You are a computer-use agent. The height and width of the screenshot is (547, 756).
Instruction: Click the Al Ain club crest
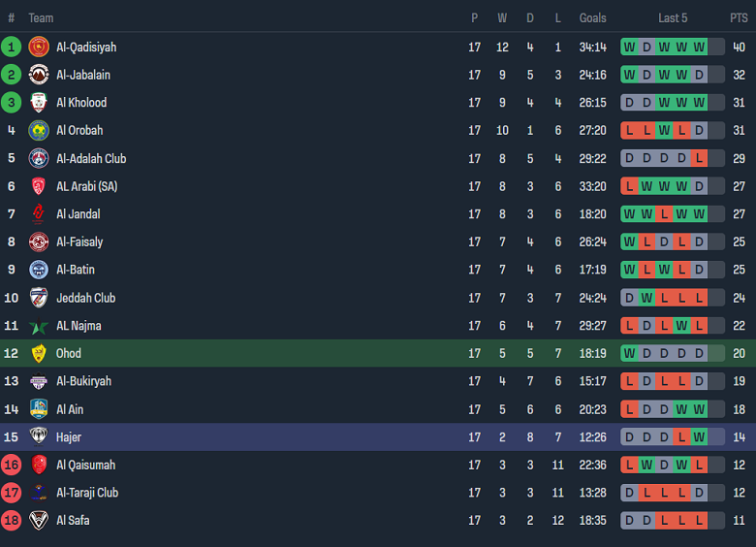tap(39, 409)
